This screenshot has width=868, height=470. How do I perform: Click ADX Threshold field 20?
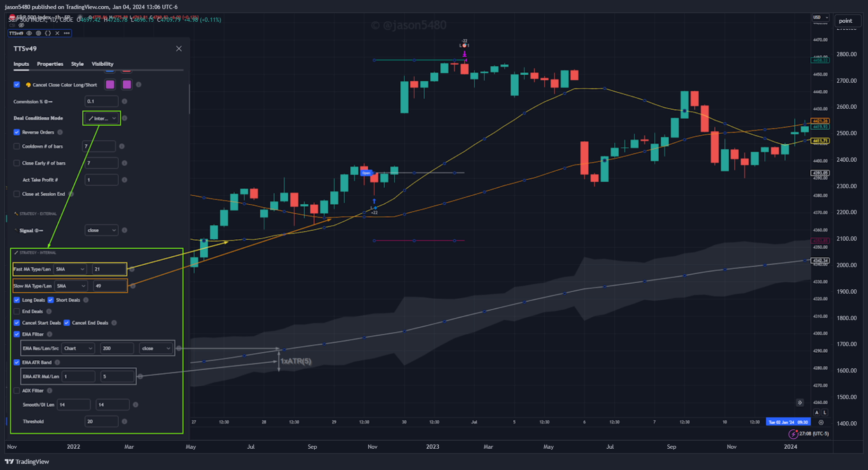tap(101, 422)
